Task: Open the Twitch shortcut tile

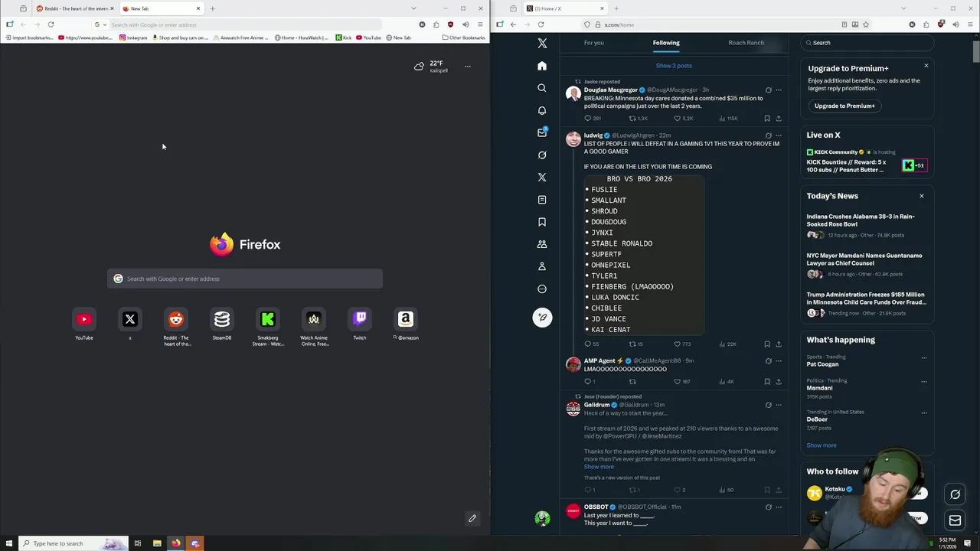Action: [360, 319]
